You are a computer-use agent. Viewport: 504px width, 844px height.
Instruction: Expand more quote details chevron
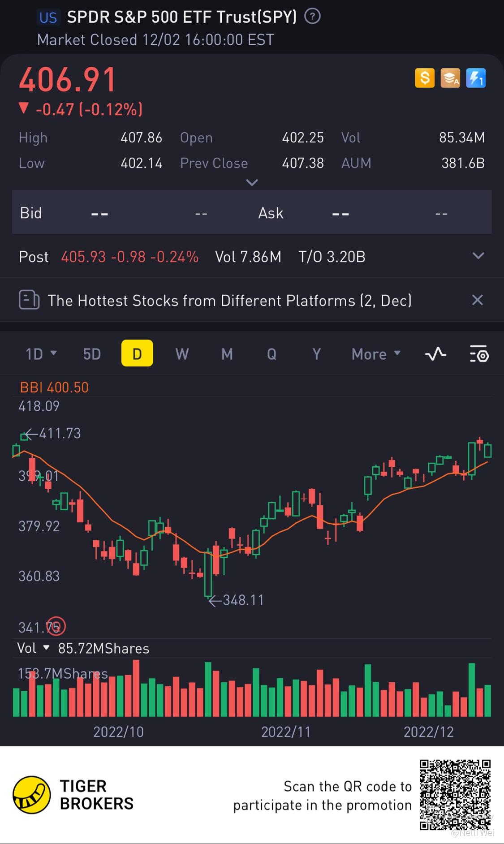(252, 182)
